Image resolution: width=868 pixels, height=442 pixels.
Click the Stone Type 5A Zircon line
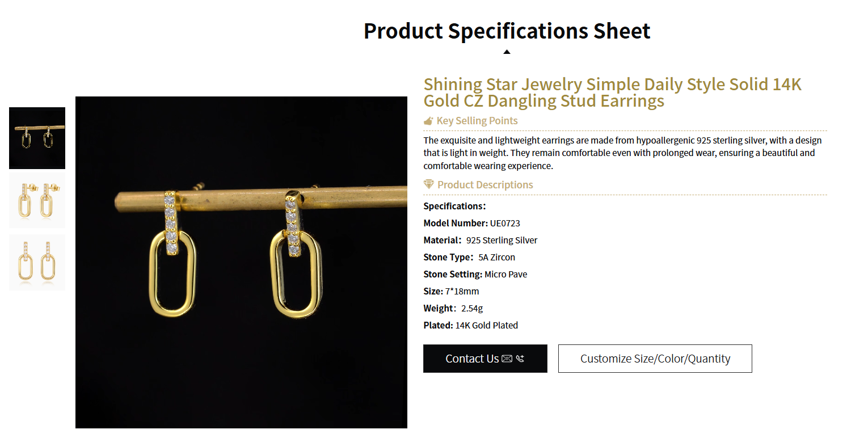click(x=469, y=257)
